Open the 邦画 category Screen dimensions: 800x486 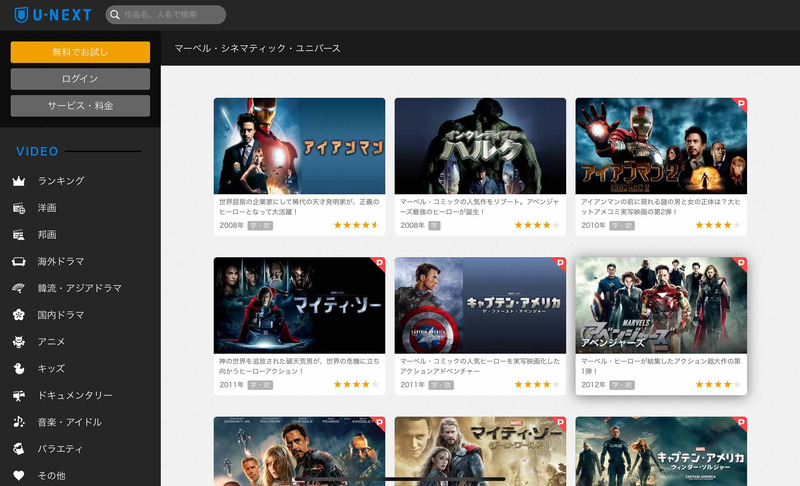pyautogui.click(x=47, y=235)
